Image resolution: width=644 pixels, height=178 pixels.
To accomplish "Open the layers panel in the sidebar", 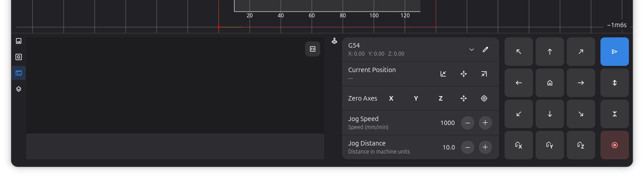I will pyautogui.click(x=19, y=89).
